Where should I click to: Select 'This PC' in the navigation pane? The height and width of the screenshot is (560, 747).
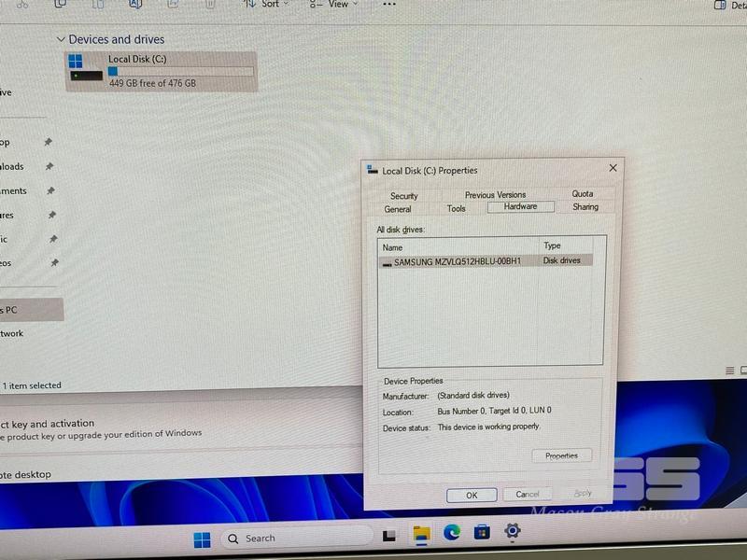click(31, 310)
